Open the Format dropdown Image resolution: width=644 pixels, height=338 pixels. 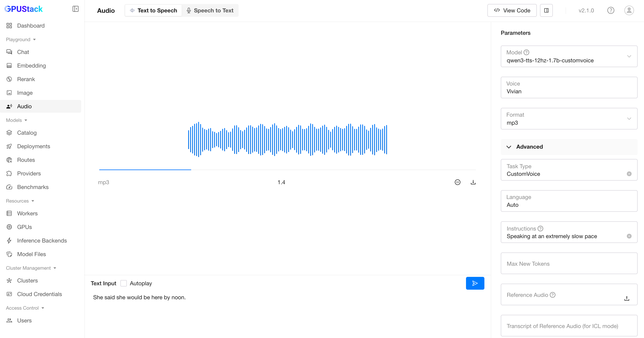pyautogui.click(x=569, y=119)
